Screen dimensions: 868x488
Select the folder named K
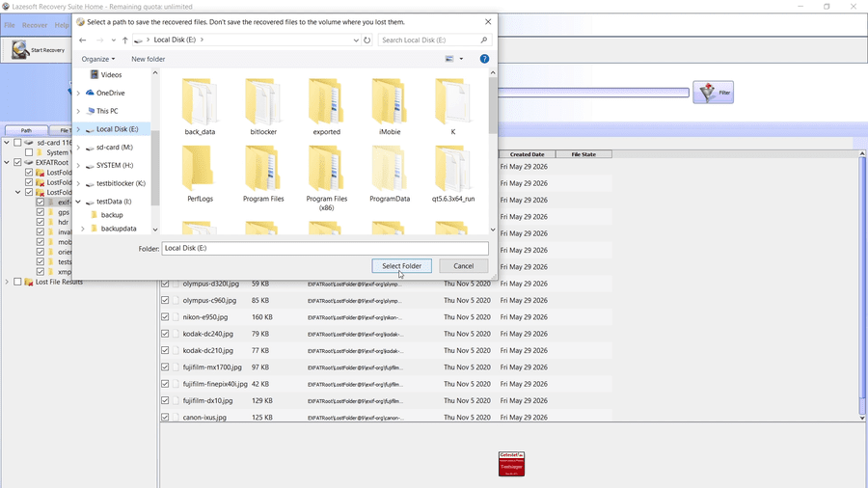coord(453,106)
